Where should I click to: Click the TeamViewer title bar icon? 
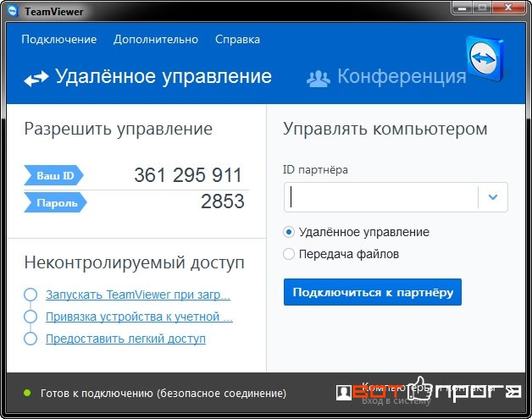coord(13,11)
